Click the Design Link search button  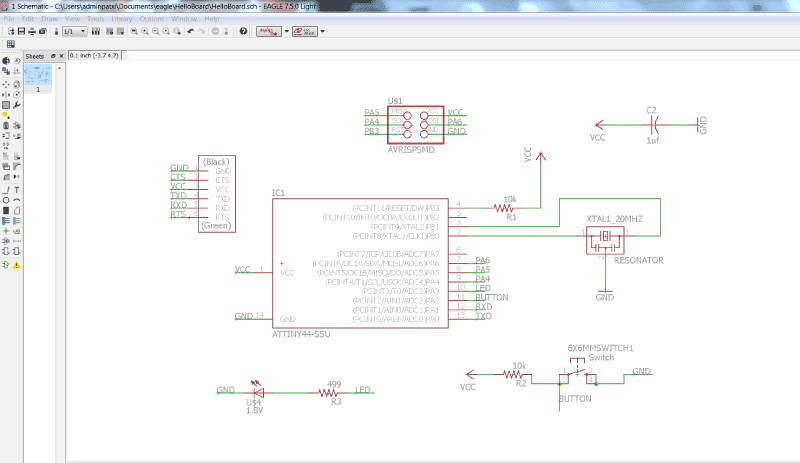click(269, 31)
